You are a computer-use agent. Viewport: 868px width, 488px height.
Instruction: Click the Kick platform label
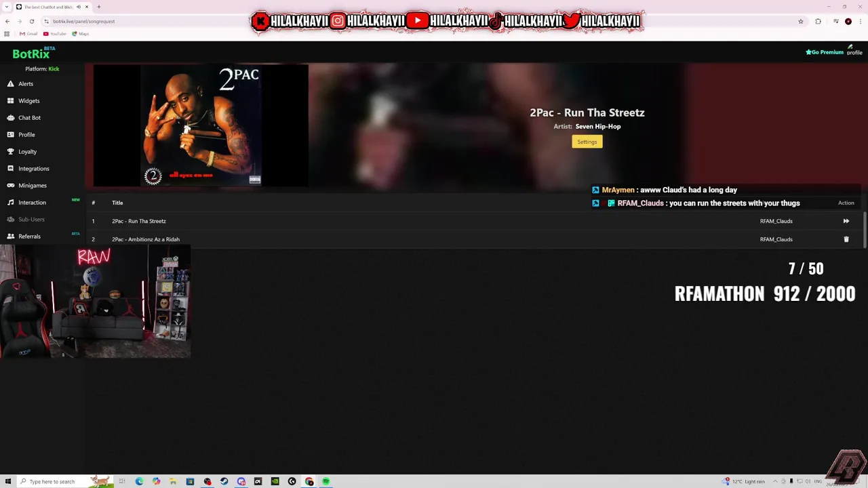(54, 69)
